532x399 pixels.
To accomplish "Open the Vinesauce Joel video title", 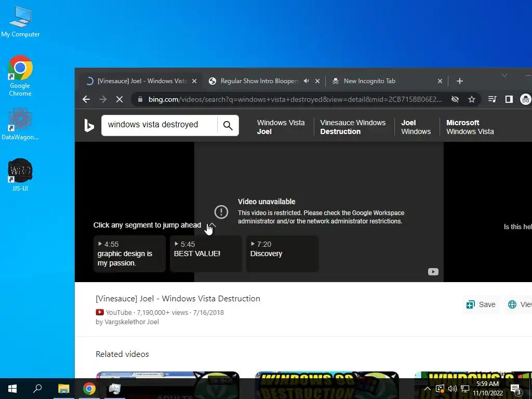I will pos(178,299).
